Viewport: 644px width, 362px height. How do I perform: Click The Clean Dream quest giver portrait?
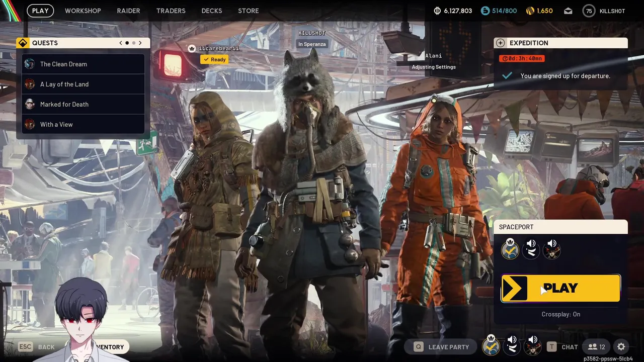pos(30,64)
